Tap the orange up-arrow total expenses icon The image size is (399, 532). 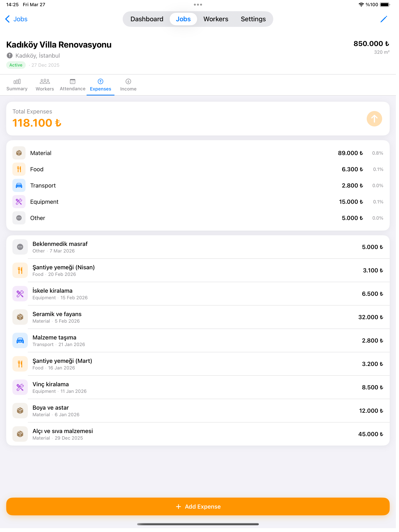(x=374, y=119)
